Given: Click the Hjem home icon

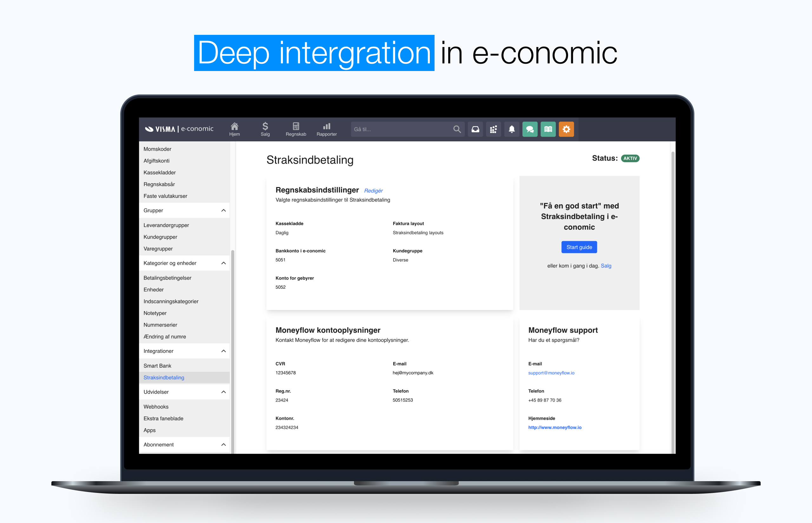Looking at the screenshot, I should pos(234,129).
